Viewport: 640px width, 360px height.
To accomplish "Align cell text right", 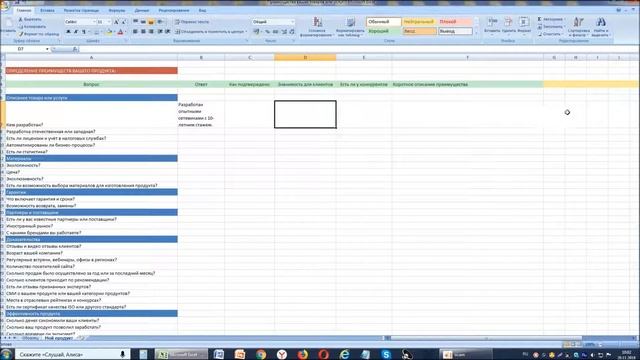I will pos(151,31).
